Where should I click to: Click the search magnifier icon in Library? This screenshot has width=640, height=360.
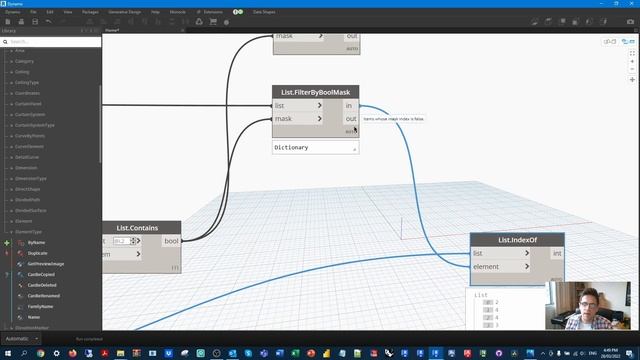pyautogui.click(x=5, y=42)
